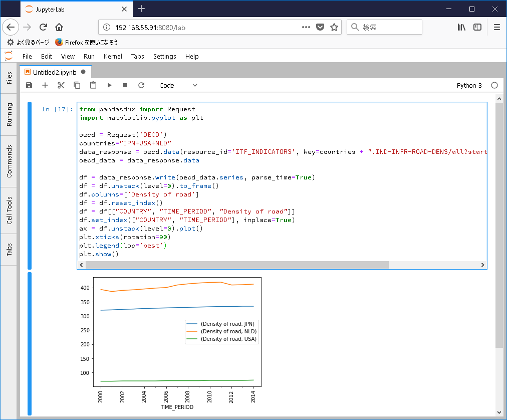Go to browser home page
This screenshot has width=507, height=420.
(59, 27)
